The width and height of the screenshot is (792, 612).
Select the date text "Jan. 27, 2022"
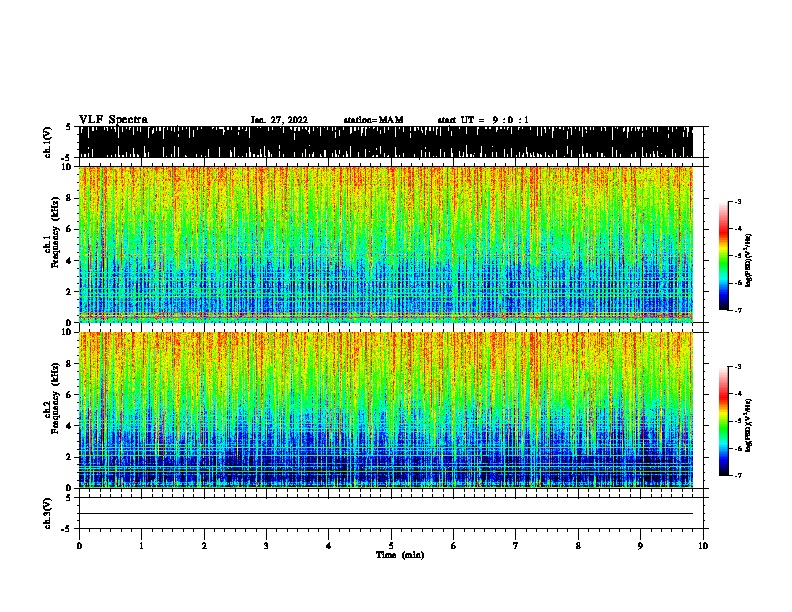(x=279, y=120)
